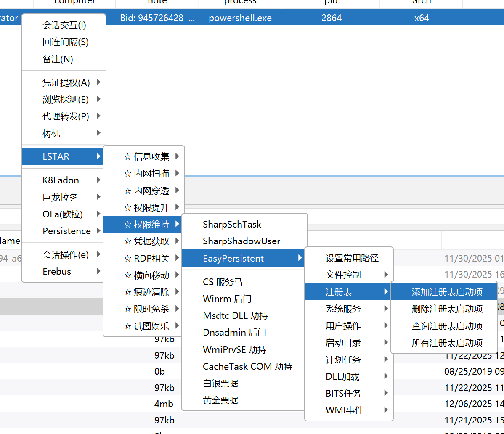Select 回连间隔(S) menu entry
The image size is (504, 434).
point(64,42)
